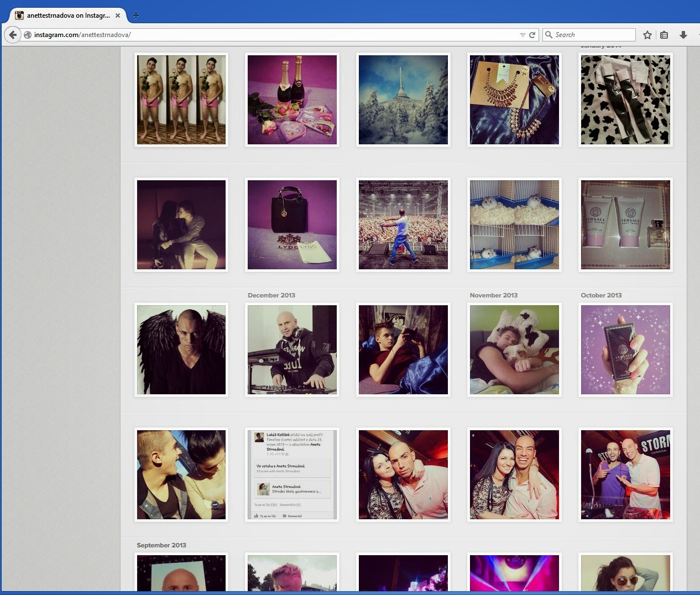The height and width of the screenshot is (595, 700).
Task: Open the concert crowd stage photo
Action: point(403,225)
